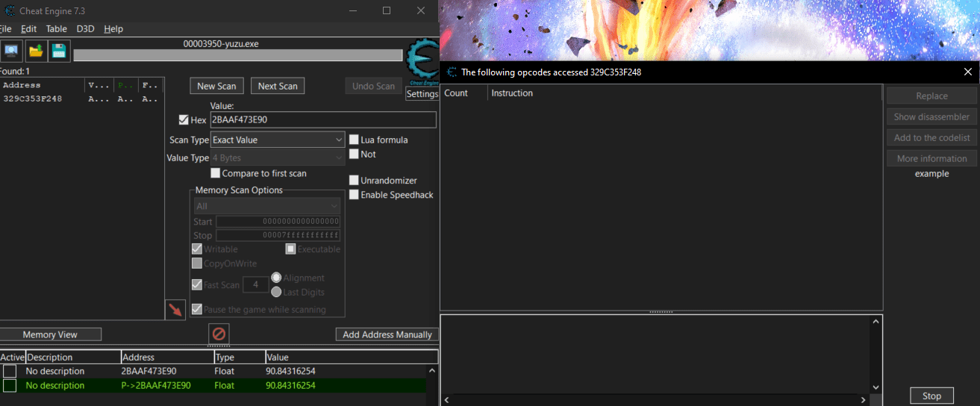Viewport: 980px width, 406px height.
Task: Click the Stop button in the opcodes window
Action: [932, 396]
